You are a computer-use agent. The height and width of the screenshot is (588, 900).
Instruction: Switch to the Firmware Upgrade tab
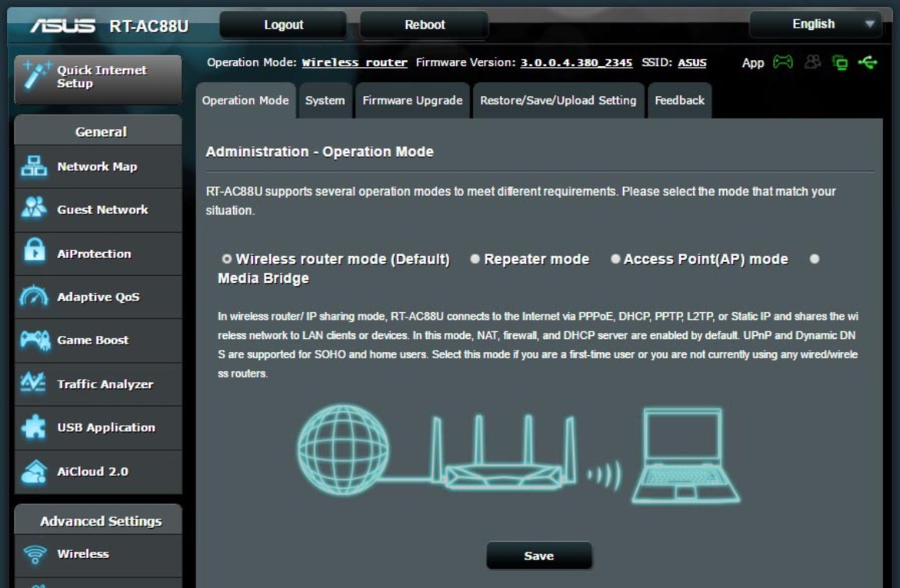412,101
